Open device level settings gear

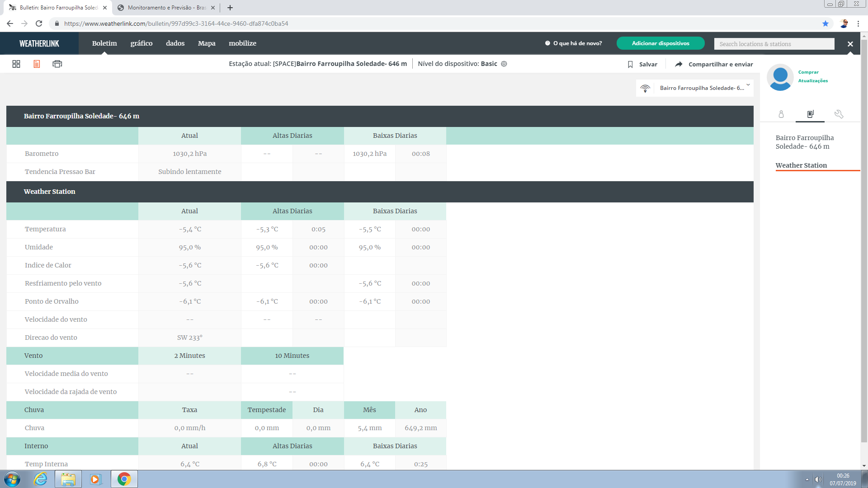coord(504,64)
